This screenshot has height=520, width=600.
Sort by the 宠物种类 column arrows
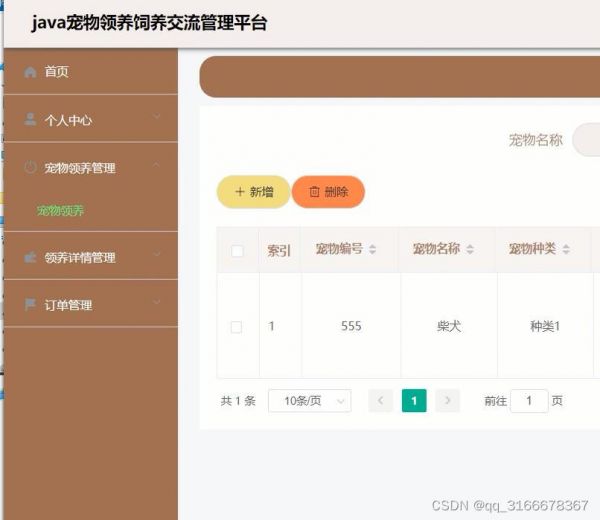[566, 249]
